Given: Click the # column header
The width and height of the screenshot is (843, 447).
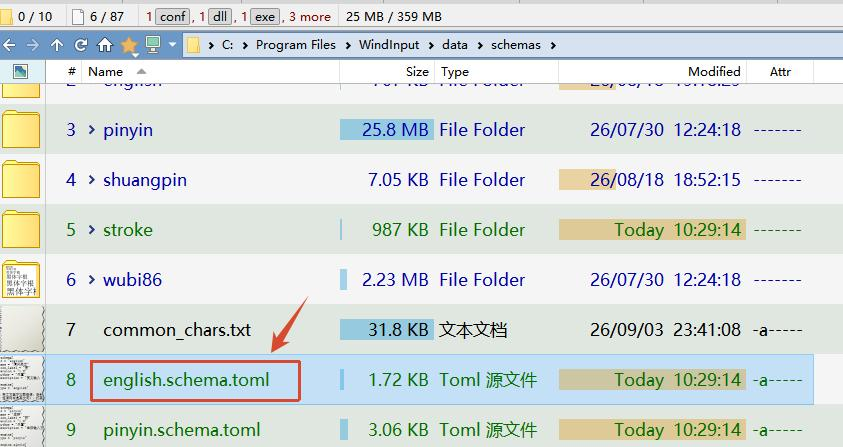Looking at the screenshot, I should pyautogui.click(x=72, y=72).
